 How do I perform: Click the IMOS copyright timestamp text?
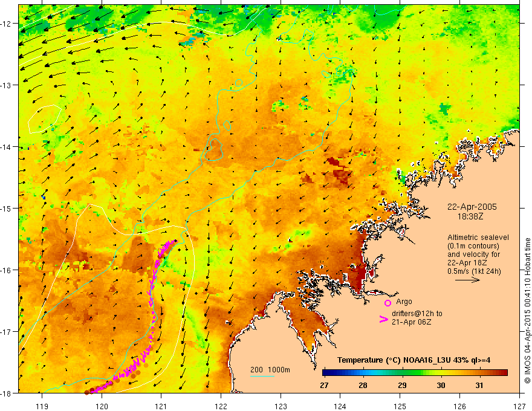tap(527, 311)
